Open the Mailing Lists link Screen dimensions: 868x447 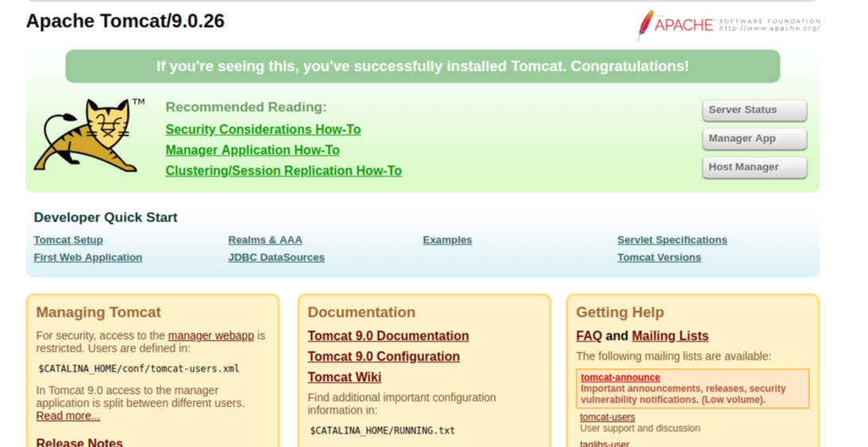coord(669,336)
